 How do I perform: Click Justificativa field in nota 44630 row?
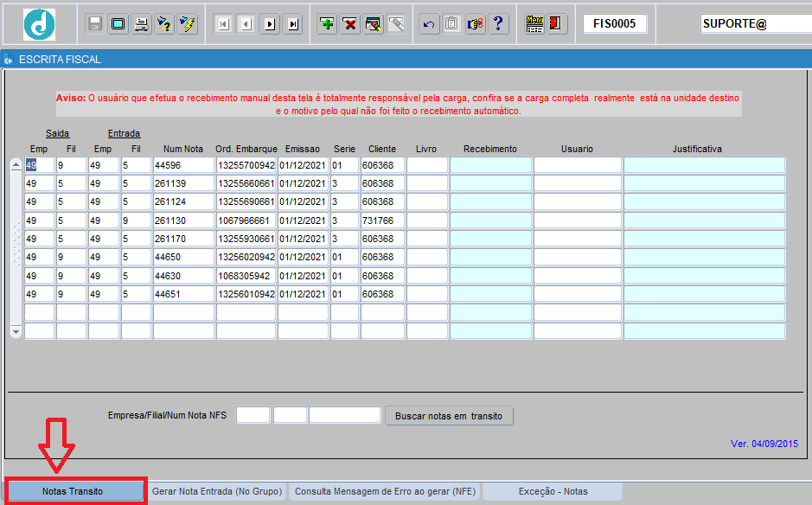point(704,276)
